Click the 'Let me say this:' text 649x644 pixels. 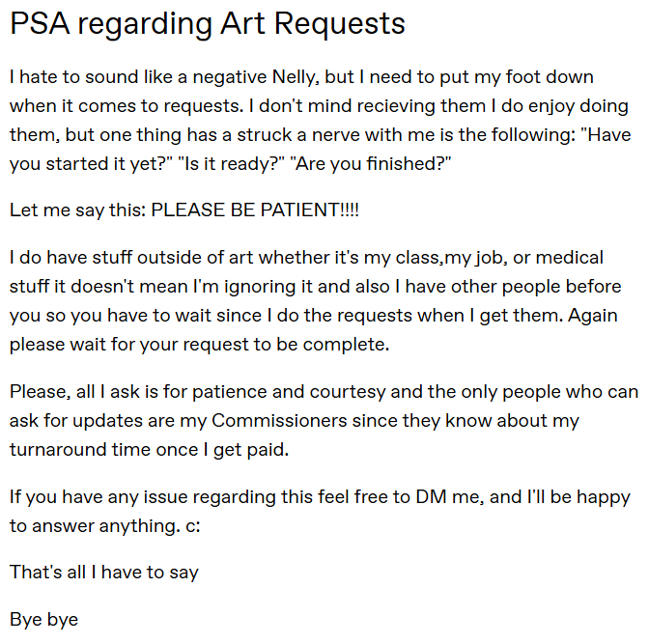(x=77, y=210)
